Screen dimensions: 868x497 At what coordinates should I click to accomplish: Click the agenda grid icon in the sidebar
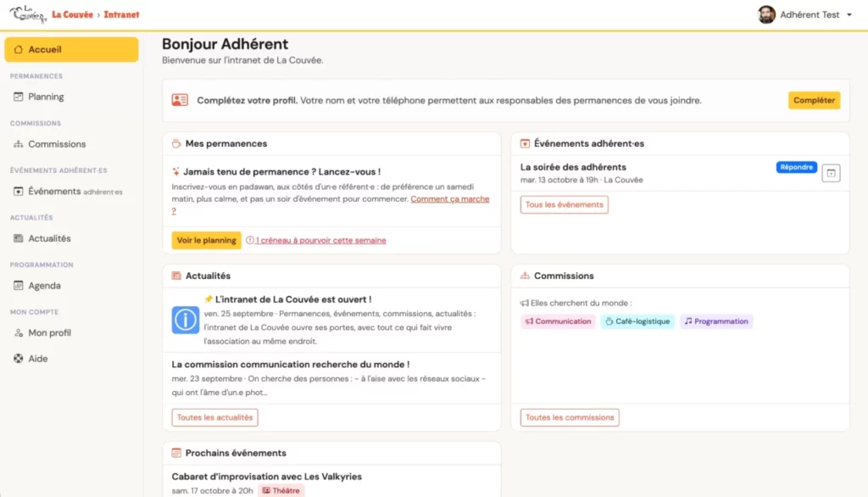point(19,285)
